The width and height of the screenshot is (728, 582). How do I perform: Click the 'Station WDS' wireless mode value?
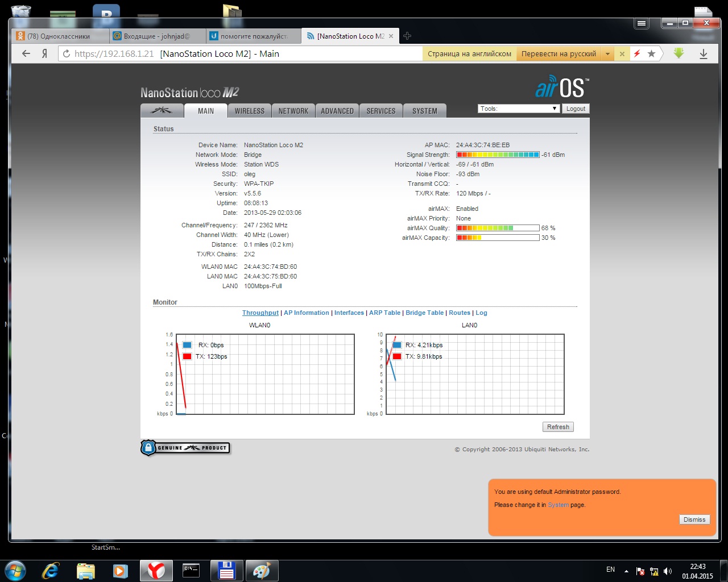point(261,164)
